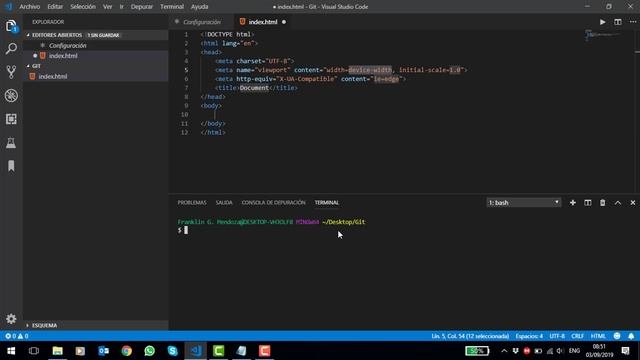
Task: Switch to the PROBLEMAS panel tab
Action: [x=192, y=202]
